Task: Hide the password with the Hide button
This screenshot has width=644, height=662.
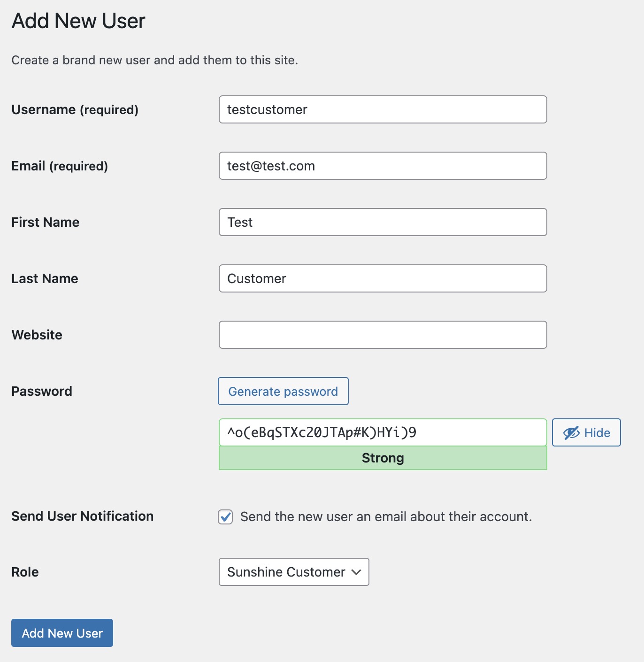Action: coord(586,432)
